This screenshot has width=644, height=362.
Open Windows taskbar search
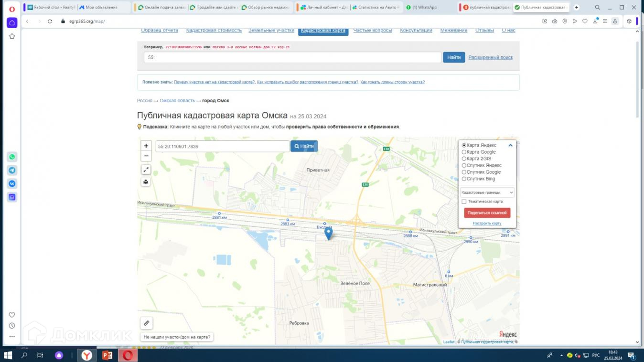pos(24,355)
